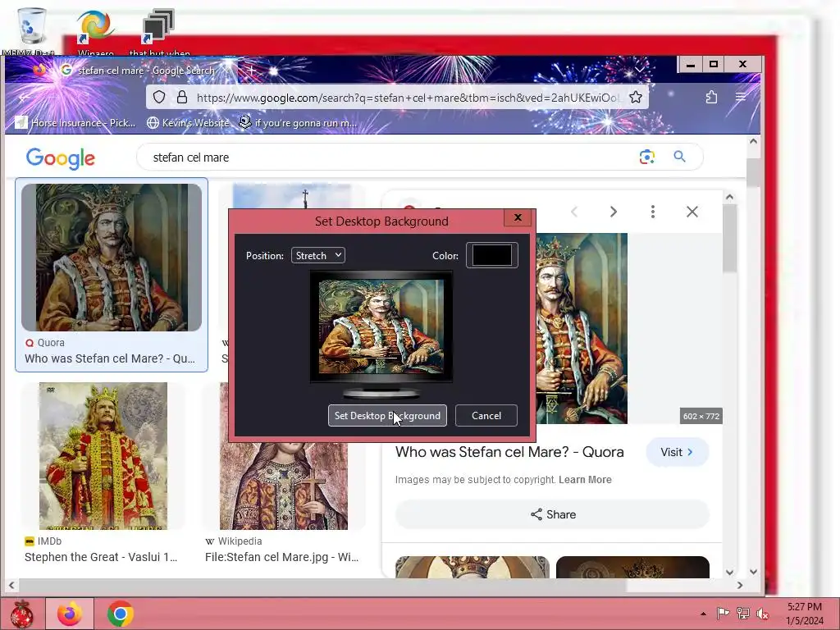Click the horizontal scrollbar right arrow
Viewport: 840px width, 630px height.
(x=740, y=586)
